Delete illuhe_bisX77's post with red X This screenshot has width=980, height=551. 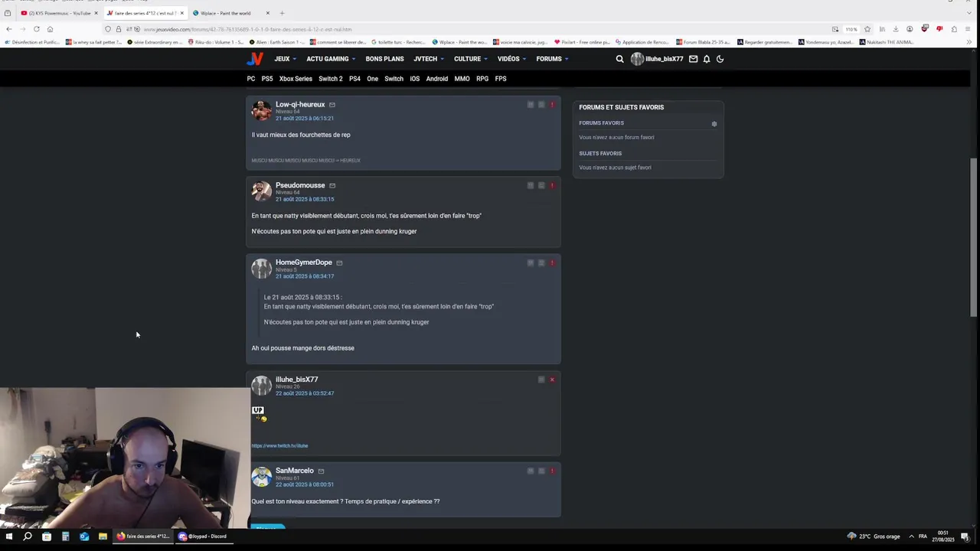point(552,380)
